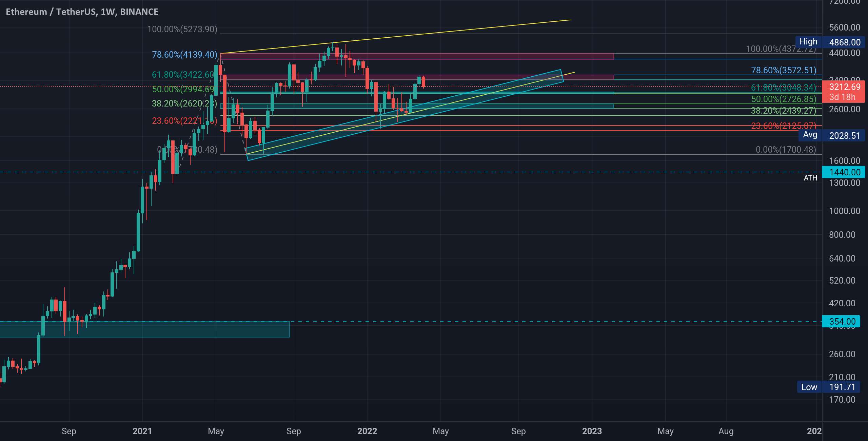Click the 2021 date on time axis
Viewport: 868px width, 441px height.
[x=142, y=431]
